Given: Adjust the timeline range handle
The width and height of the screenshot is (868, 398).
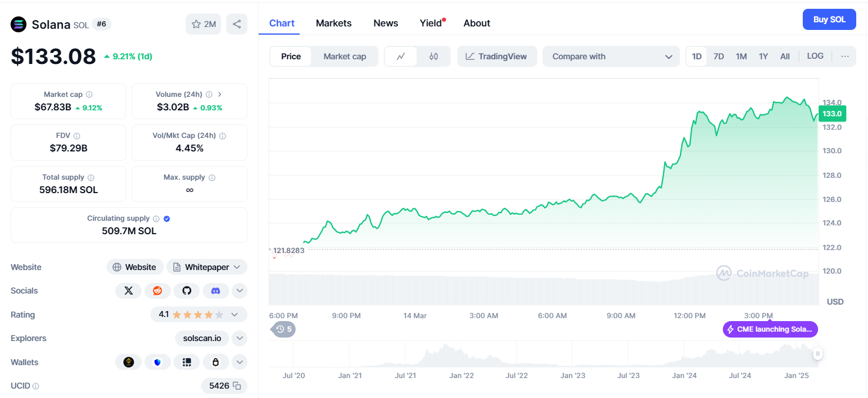Looking at the screenshot, I should (x=817, y=353).
